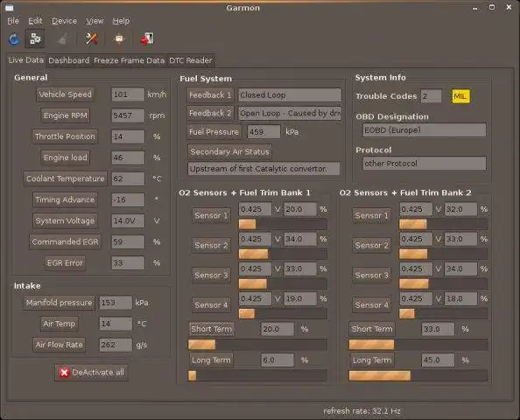520x420 pixels.
Task: Toggle the Secondary Air Status button
Action: tap(229, 152)
